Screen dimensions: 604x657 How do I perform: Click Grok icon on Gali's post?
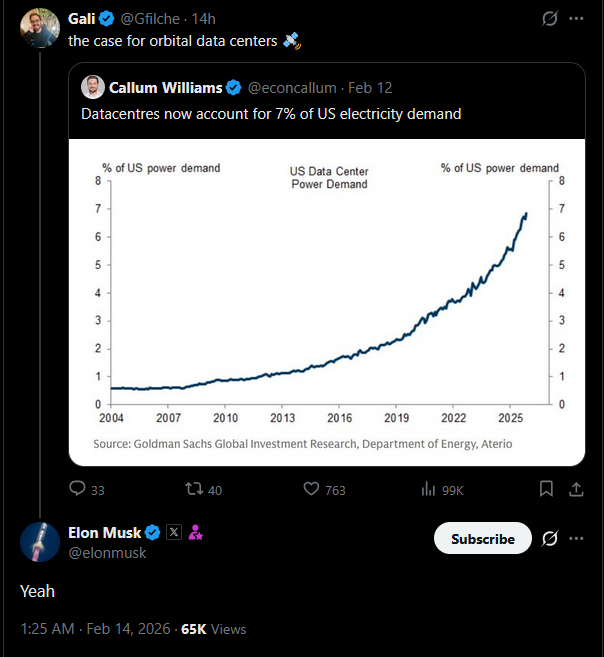point(549,19)
